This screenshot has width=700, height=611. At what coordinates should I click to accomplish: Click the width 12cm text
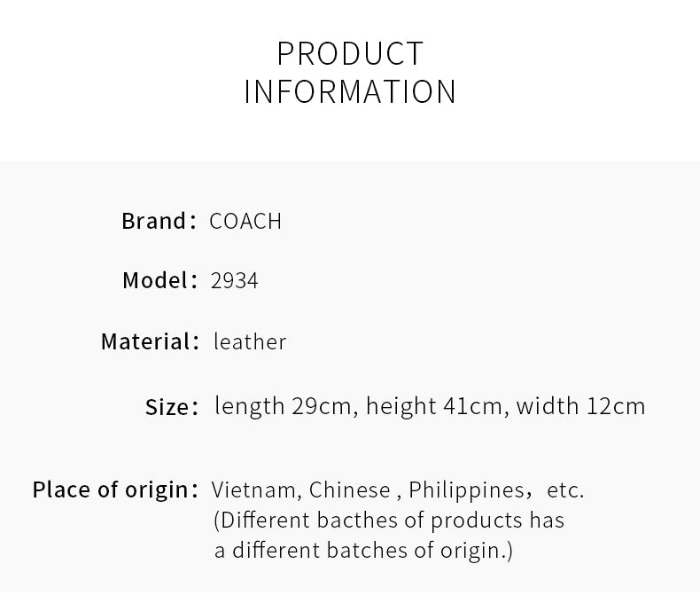[580, 406]
